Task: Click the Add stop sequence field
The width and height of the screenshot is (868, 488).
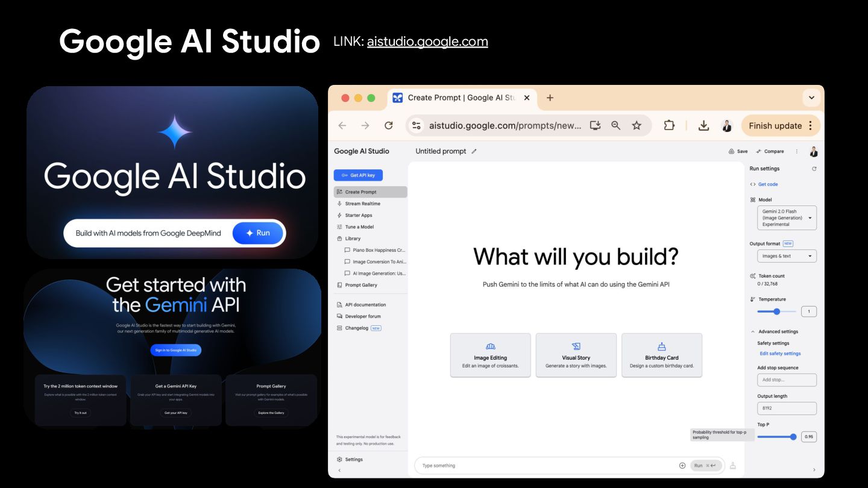Action: (x=787, y=380)
